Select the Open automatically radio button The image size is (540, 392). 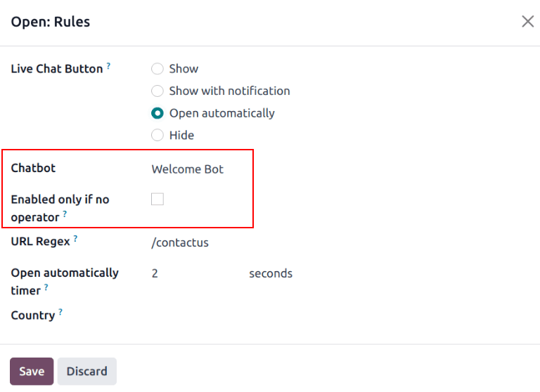157,113
